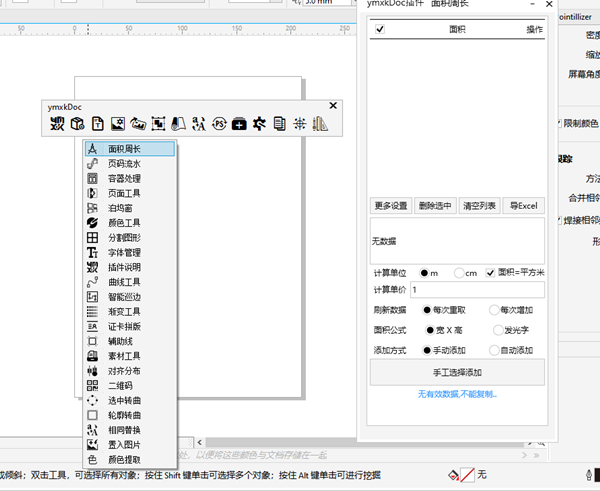Click the image adjust icon in the ymxkDoc toolbar
The image size is (600, 491).
click(118, 124)
